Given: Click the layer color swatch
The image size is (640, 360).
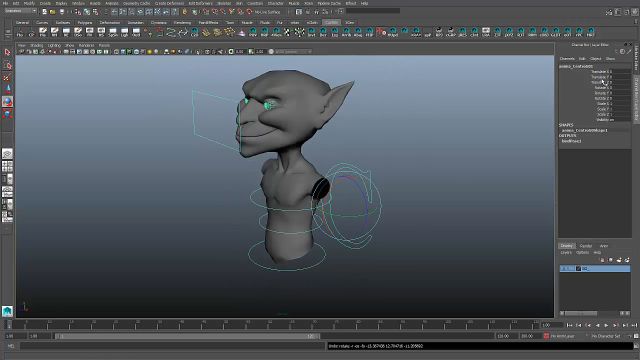Looking at the screenshot, I should (578, 269).
